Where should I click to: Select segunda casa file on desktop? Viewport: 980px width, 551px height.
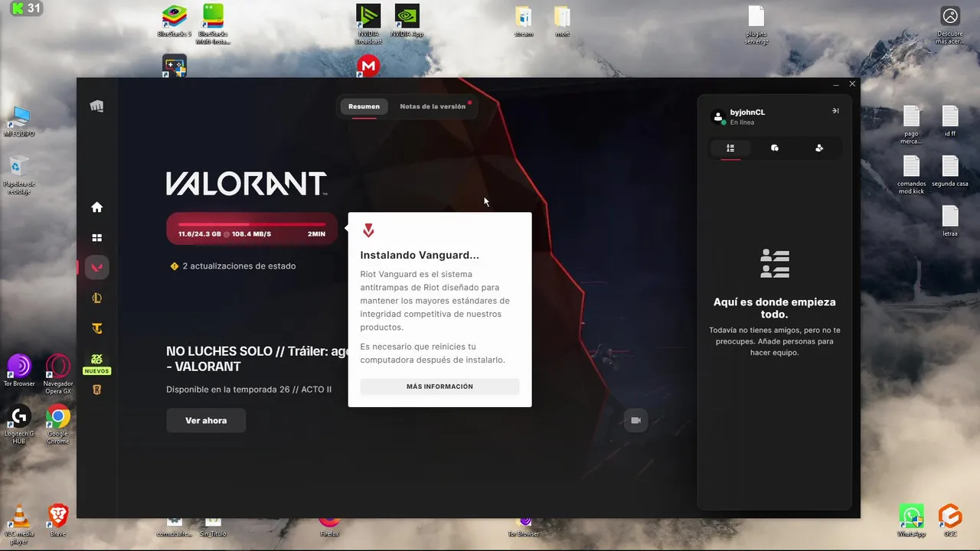coord(950,171)
